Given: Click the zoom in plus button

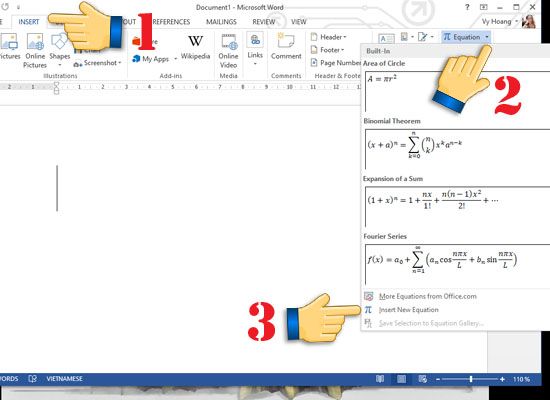Looking at the screenshot, I should tap(502, 379).
